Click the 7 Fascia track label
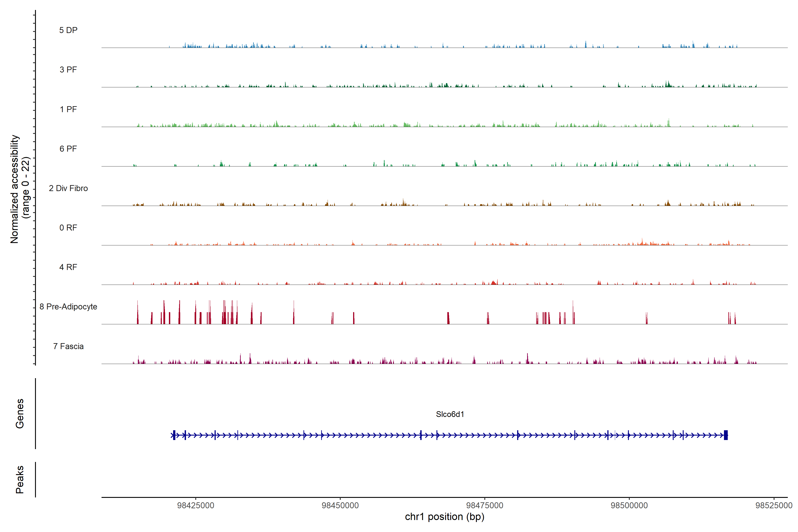This screenshot has height=532, width=798. (68, 346)
